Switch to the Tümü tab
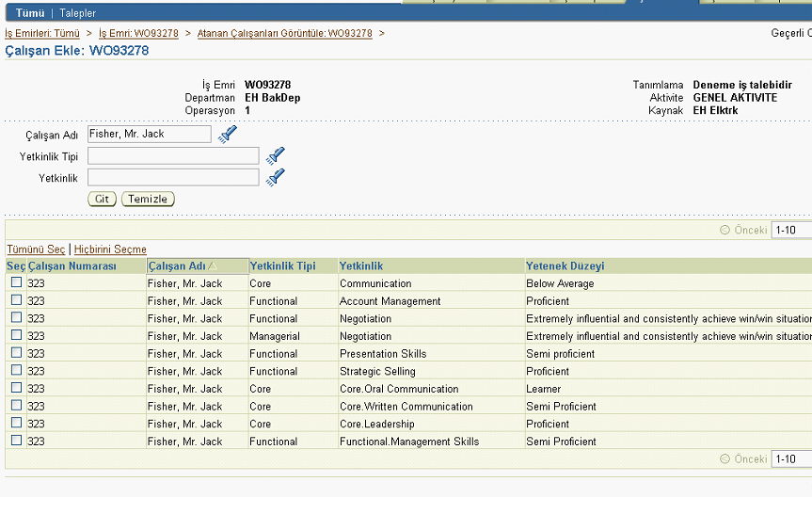Image resolution: width=812 pixels, height=514 pixels. (30, 13)
